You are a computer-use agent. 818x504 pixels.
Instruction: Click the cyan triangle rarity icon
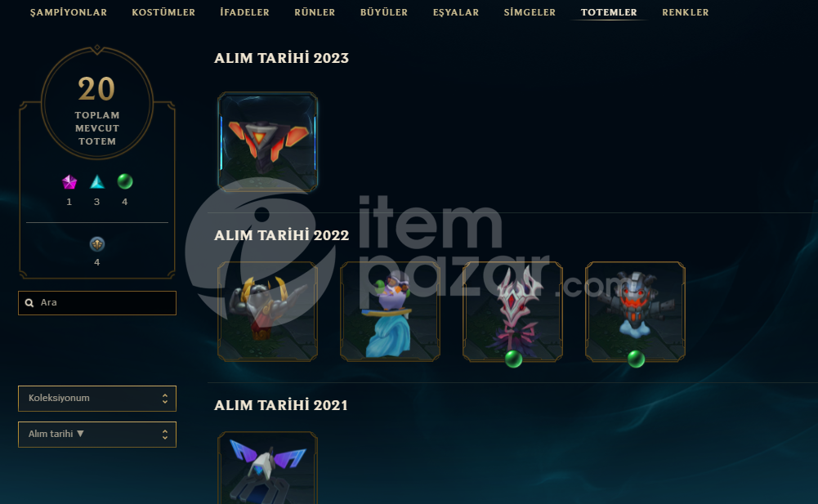(x=97, y=182)
